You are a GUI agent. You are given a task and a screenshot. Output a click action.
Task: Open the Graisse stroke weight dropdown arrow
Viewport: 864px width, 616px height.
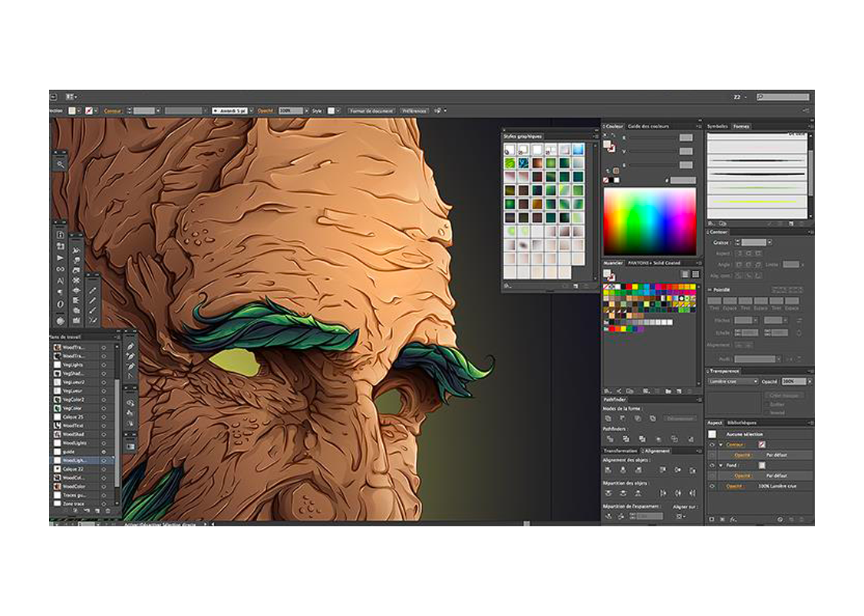click(770, 242)
